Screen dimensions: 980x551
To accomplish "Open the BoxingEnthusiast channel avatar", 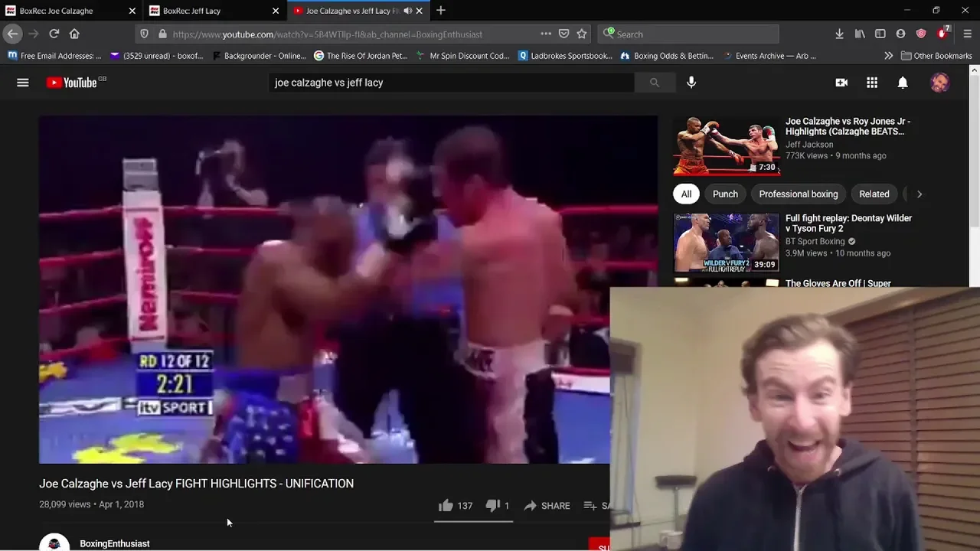I will (x=54, y=542).
